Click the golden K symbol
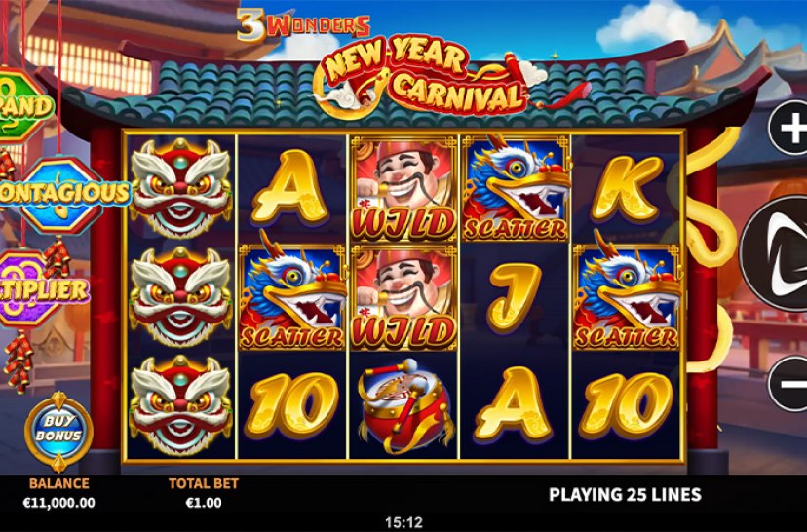This screenshot has height=532, width=807. [x=627, y=189]
